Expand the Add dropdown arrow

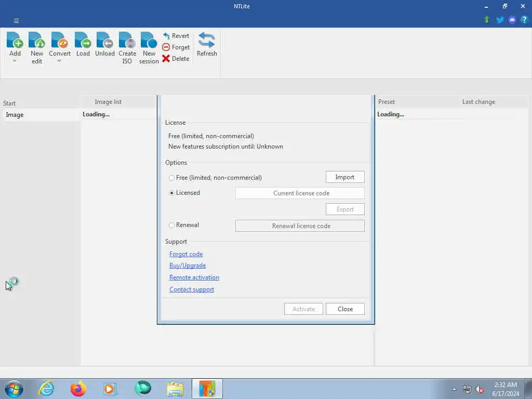click(15, 61)
